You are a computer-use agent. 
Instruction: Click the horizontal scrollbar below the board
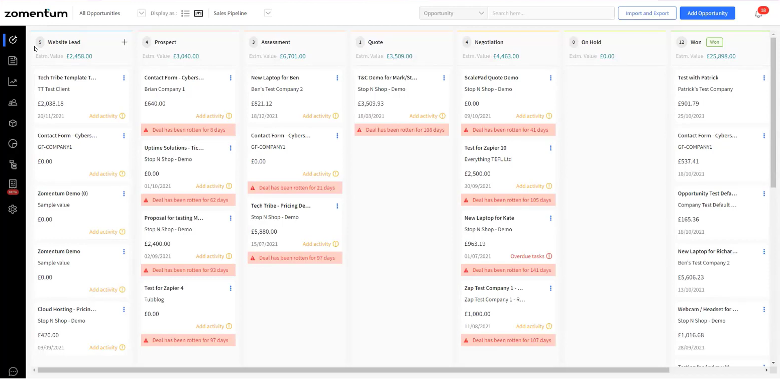click(x=353, y=370)
